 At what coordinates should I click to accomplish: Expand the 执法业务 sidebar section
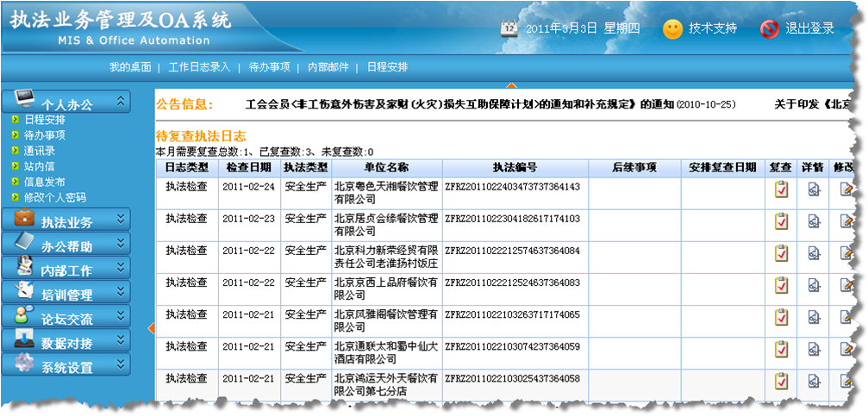coord(121,220)
